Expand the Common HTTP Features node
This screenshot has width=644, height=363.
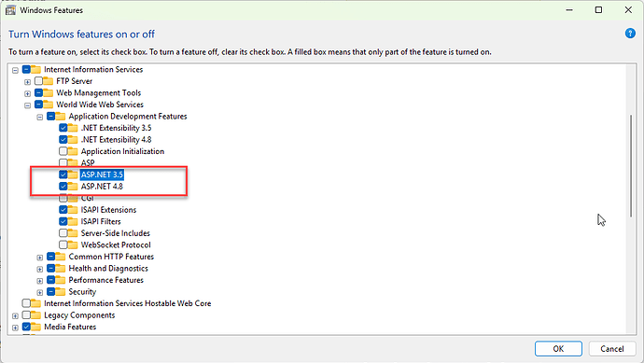pos(40,258)
